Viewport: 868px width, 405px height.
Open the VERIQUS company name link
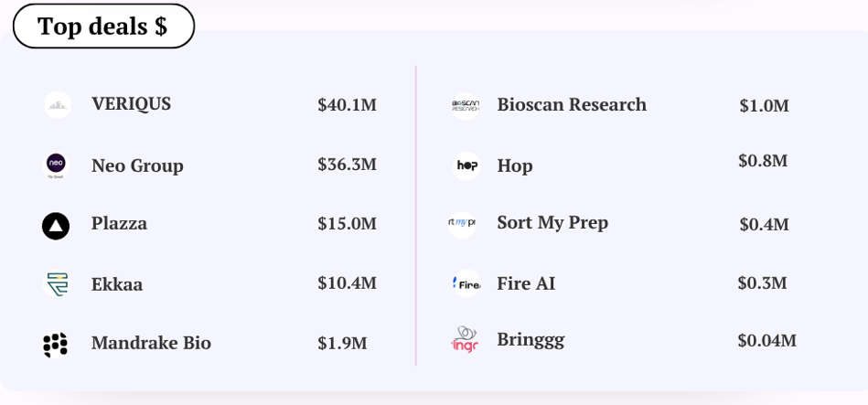[131, 104]
